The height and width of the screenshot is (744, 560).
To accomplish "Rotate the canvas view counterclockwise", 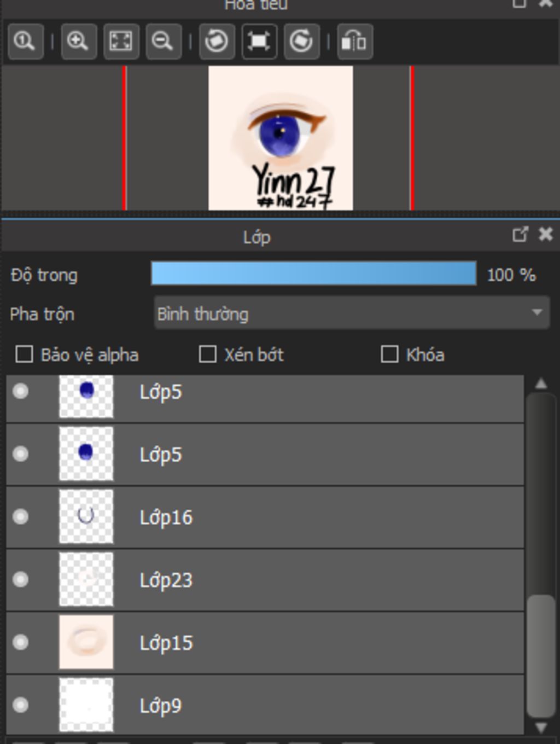I will coord(217,42).
